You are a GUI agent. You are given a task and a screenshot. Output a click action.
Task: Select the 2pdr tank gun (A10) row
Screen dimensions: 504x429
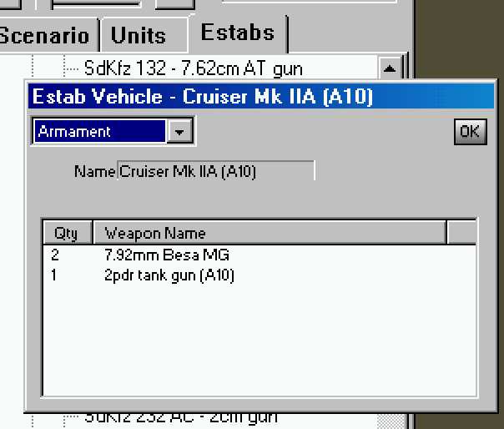pyautogui.click(x=259, y=275)
